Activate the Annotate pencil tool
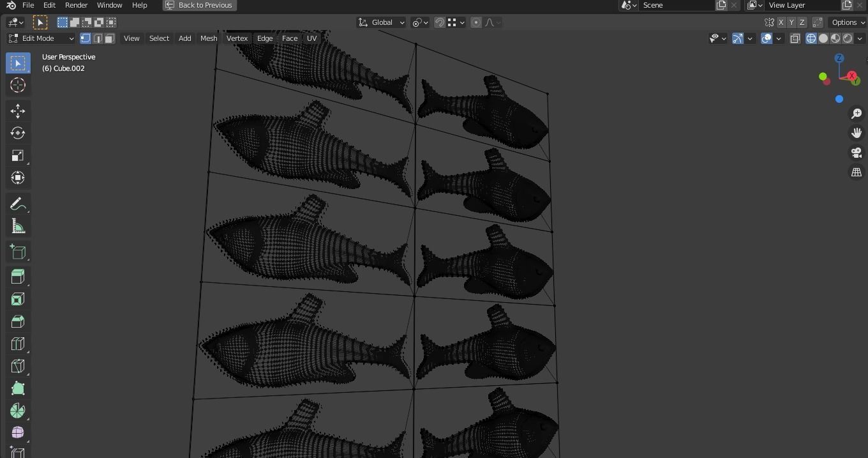Viewport: 868px width, 458px height. click(18, 204)
